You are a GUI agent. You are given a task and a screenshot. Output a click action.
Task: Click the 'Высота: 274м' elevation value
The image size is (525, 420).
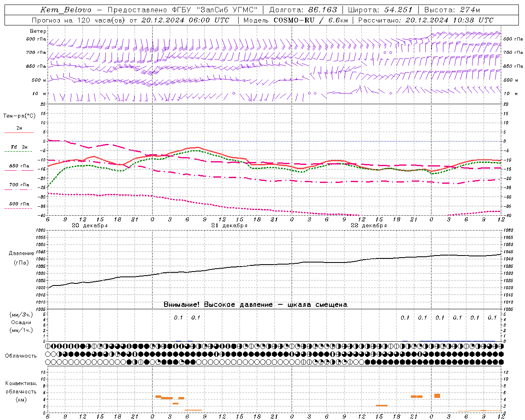pos(452,10)
